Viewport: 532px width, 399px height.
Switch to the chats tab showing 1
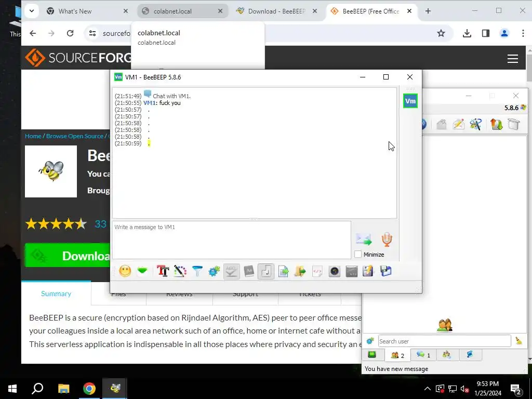coord(423,355)
